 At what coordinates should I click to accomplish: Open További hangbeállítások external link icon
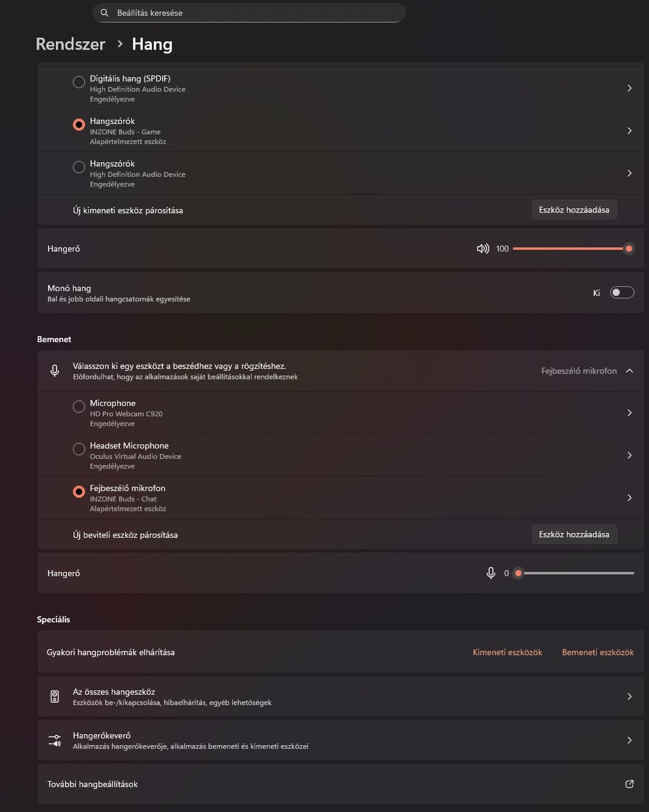630,784
